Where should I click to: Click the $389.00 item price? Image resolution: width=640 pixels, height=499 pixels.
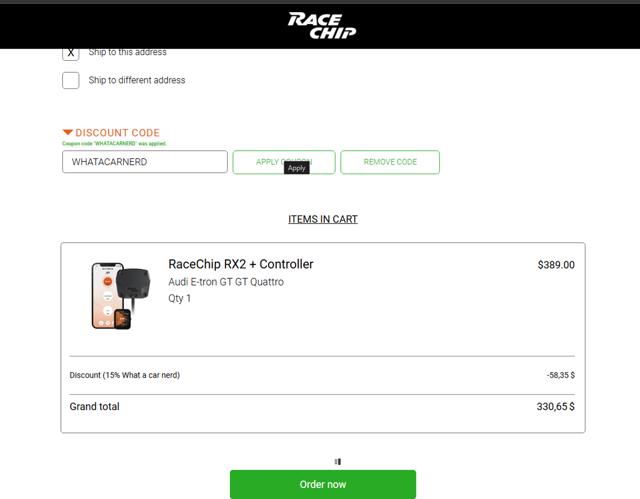556,265
